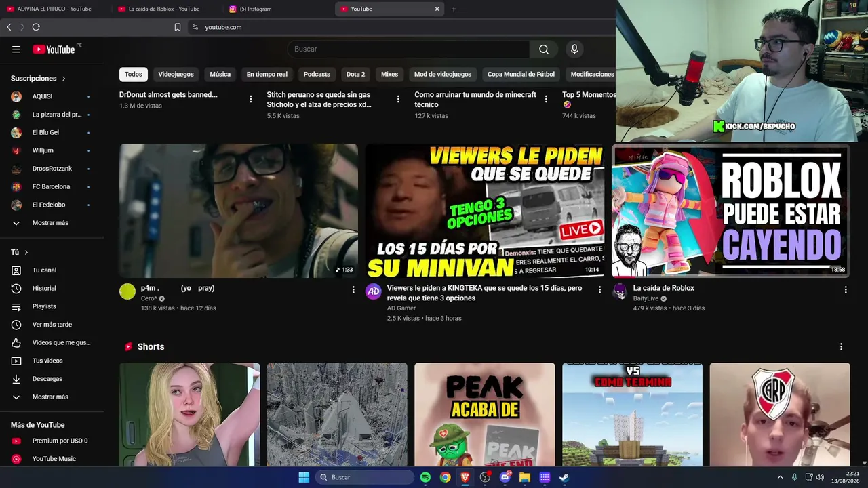Filter by Música chip

(220, 75)
